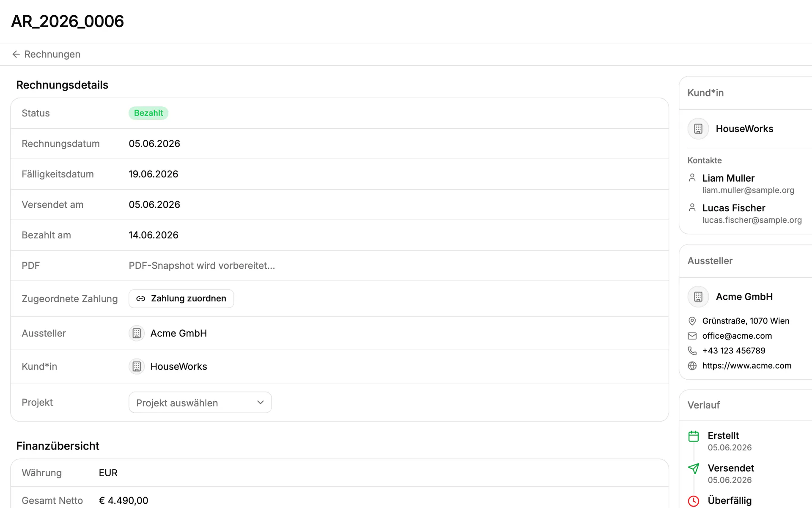The height and width of the screenshot is (508, 812).
Task: Click the office@acme.com email address
Action: coord(737,336)
